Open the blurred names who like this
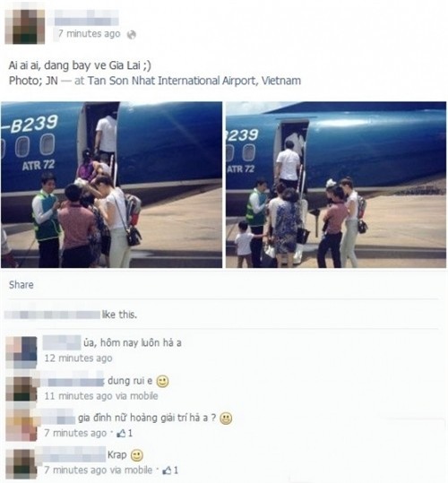The image size is (448, 483). (x=52, y=315)
